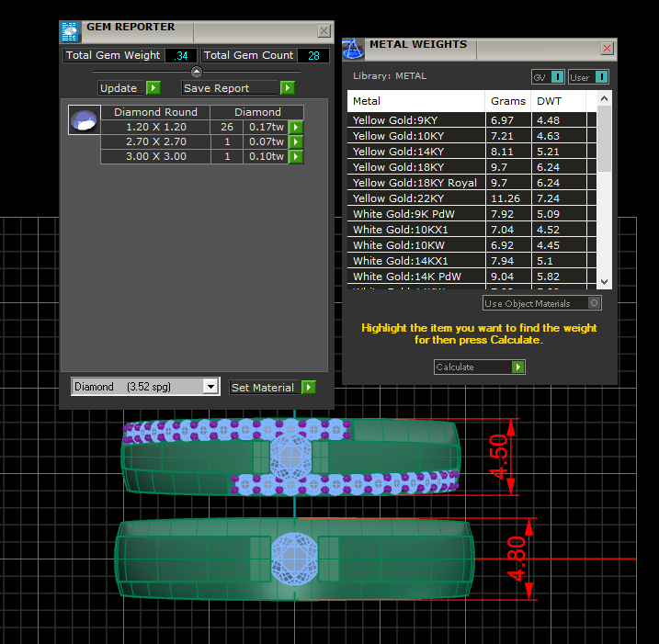Screen dimensions: 659x644
Task: Click the Gem Reporter panel icon
Action: (x=70, y=31)
